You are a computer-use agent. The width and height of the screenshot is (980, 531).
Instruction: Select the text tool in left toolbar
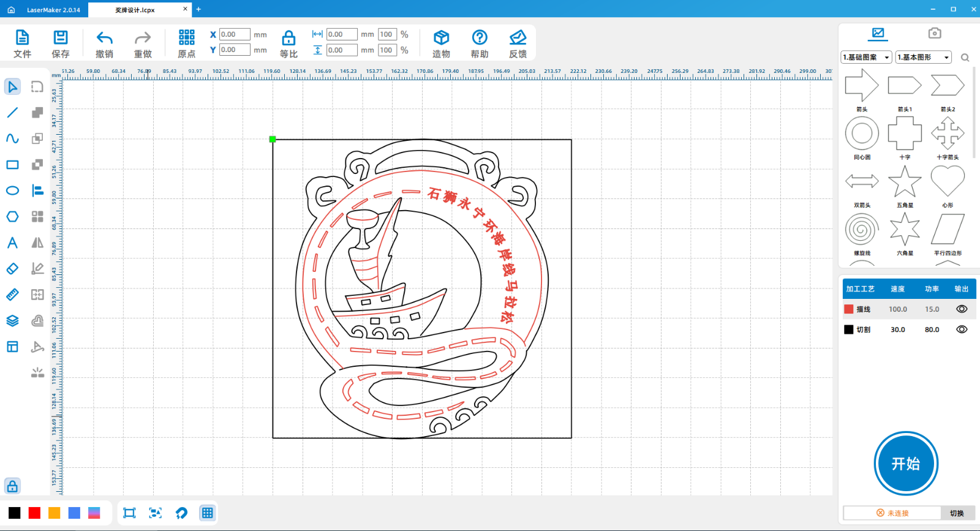click(x=12, y=243)
